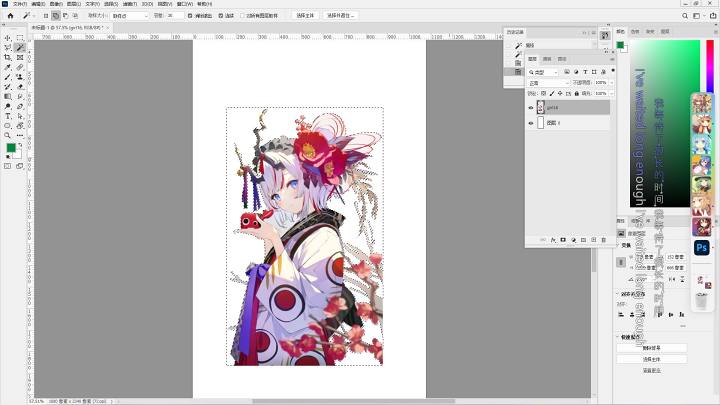Select the Magic Wand tool in toolbox

tap(20, 48)
